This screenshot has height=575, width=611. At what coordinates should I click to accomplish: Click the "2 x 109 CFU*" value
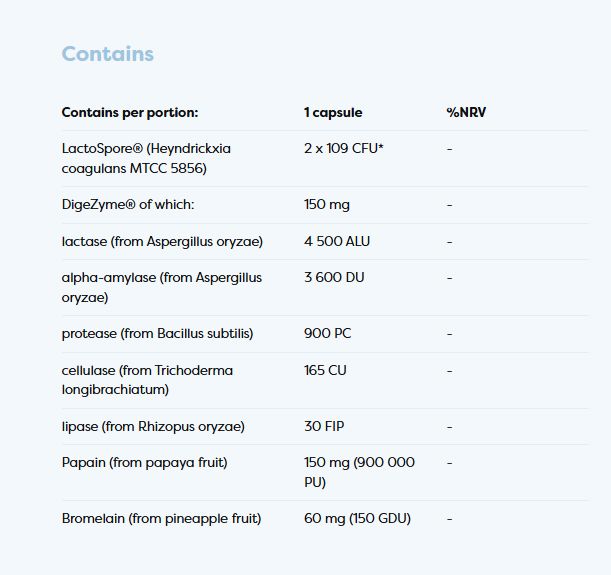(x=345, y=148)
